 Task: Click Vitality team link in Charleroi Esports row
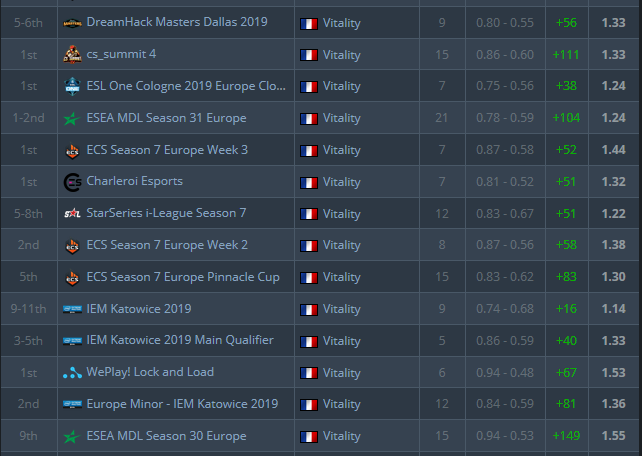coord(342,182)
